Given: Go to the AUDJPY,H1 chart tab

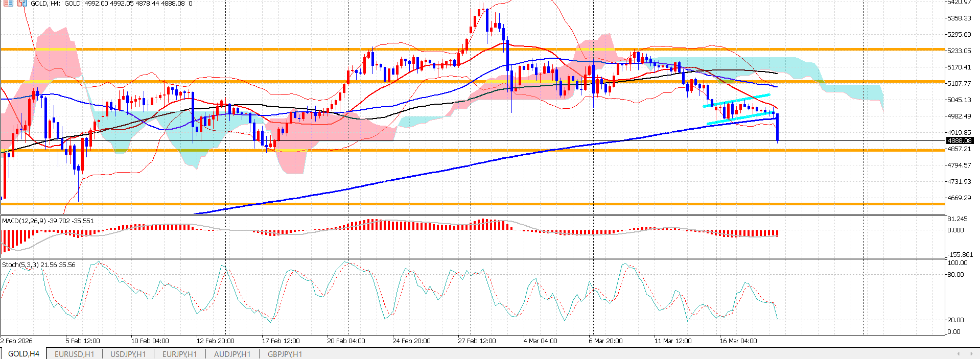Looking at the screenshot, I should click(x=232, y=354).
